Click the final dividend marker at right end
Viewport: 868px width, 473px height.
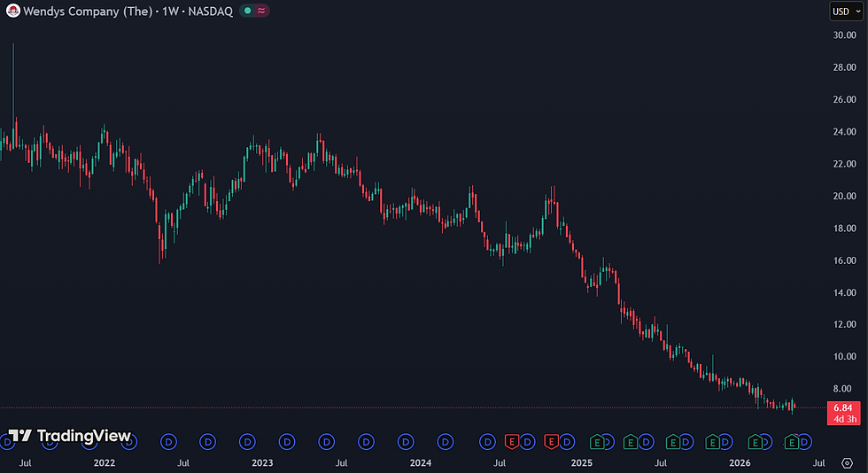coord(804,442)
